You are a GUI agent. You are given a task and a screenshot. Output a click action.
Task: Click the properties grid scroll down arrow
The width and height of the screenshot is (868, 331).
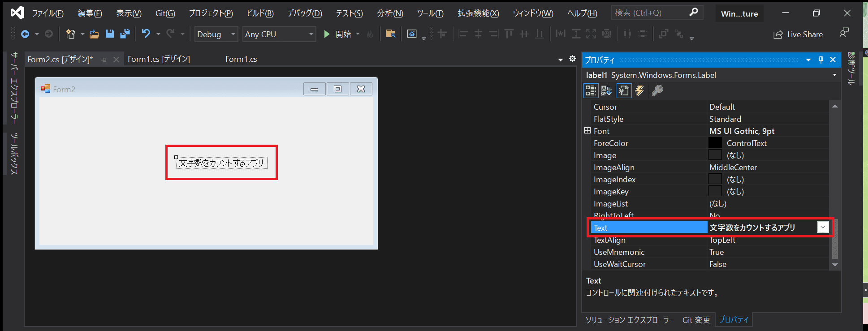click(835, 265)
